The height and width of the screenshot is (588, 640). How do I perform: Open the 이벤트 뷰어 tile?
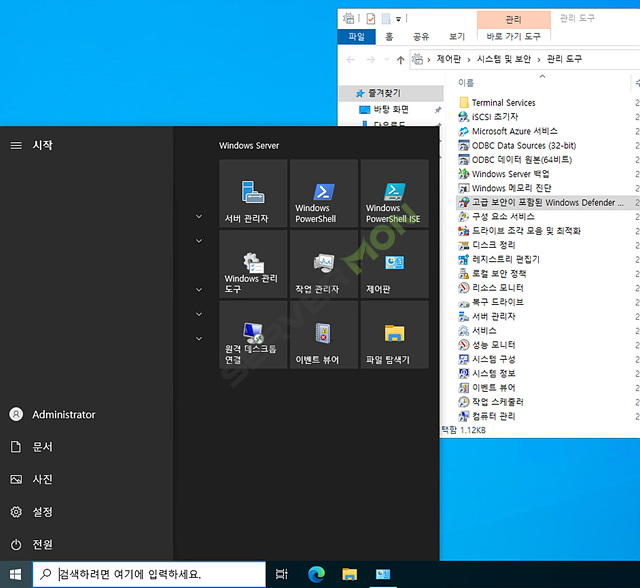pyautogui.click(x=324, y=335)
